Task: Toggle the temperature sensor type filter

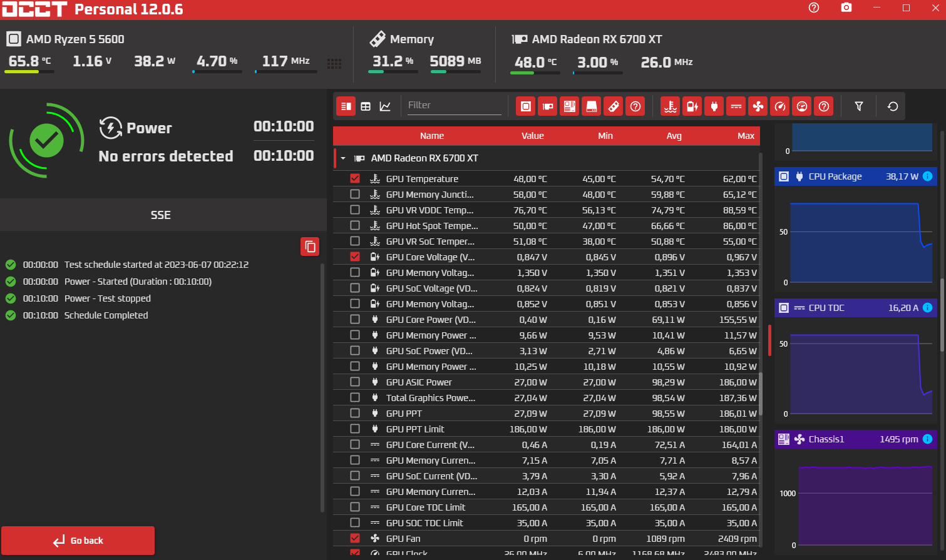Action: point(671,106)
